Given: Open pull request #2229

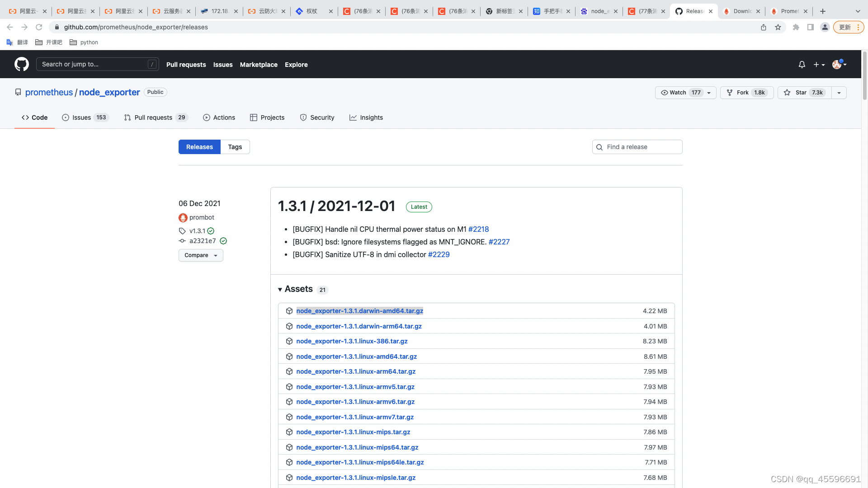Looking at the screenshot, I should (439, 254).
